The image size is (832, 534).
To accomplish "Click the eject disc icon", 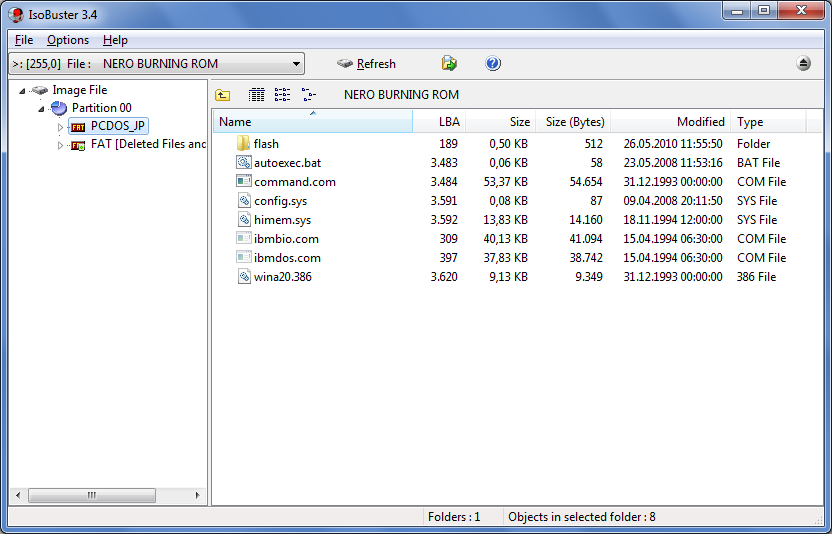I will coord(803,63).
